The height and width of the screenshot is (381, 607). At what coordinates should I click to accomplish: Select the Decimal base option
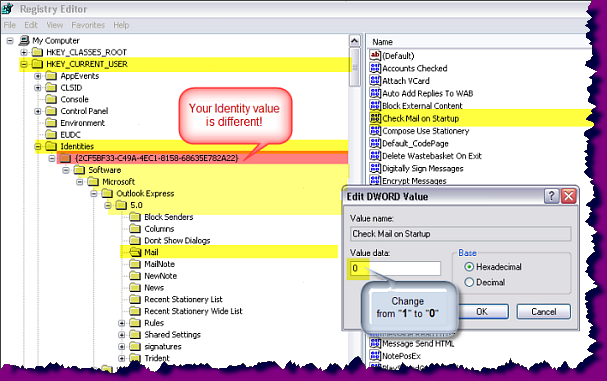point(469,282)
